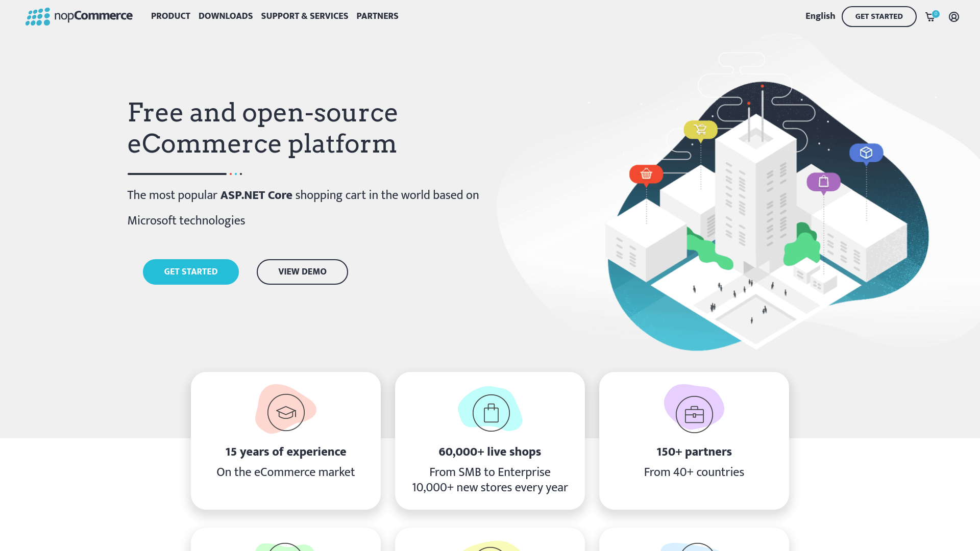
Task: Click the '15 years of experience' heading
Action: (x=286, y=452)
